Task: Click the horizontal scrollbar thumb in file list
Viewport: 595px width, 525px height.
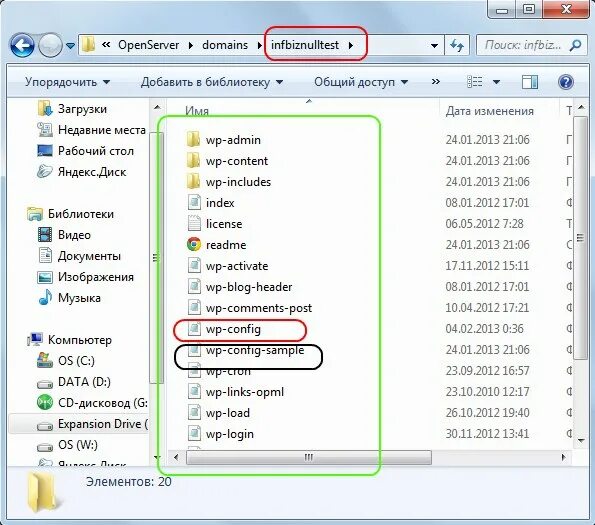Action: point(309,457)
